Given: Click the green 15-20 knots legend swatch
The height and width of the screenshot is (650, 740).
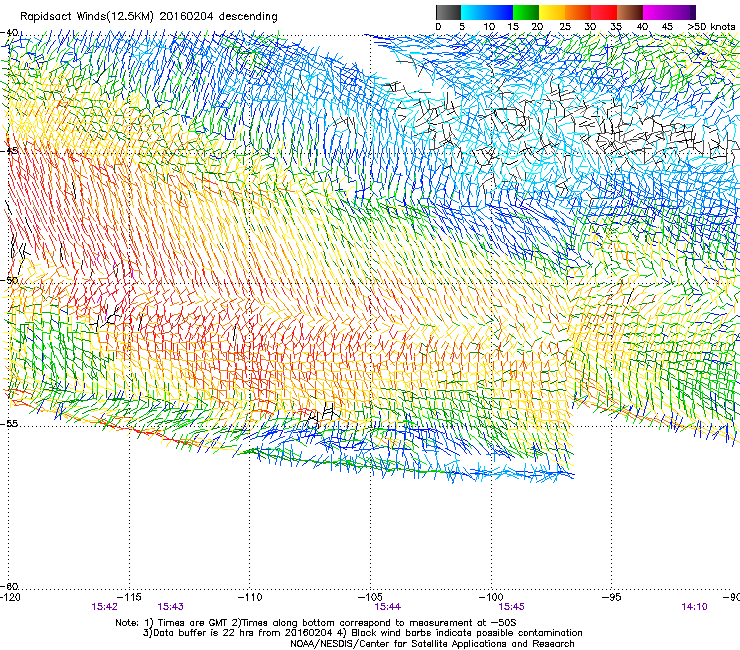Looking at the screenshot, I should coord(526,12).
